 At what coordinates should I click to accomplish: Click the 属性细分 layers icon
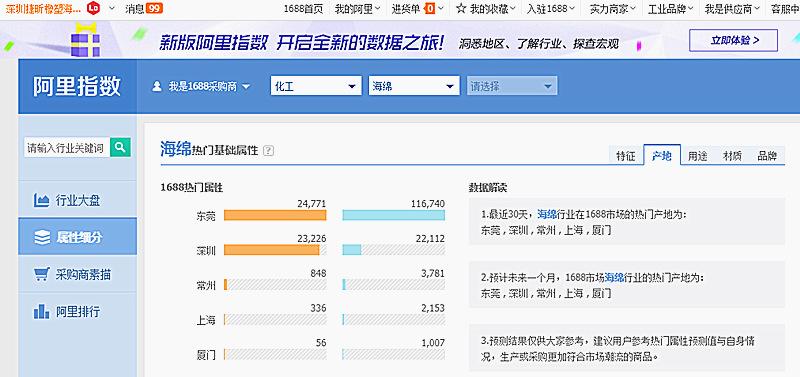pos(42,237)
